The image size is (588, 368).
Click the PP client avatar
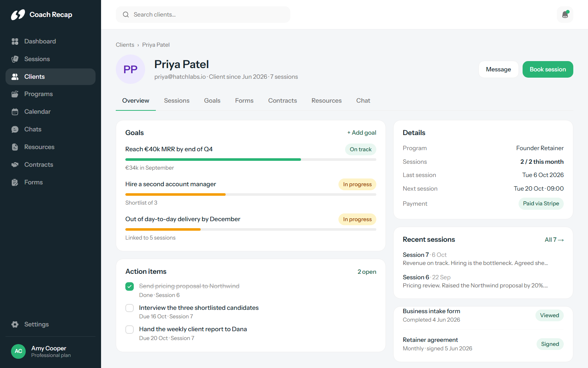[130, 69]
